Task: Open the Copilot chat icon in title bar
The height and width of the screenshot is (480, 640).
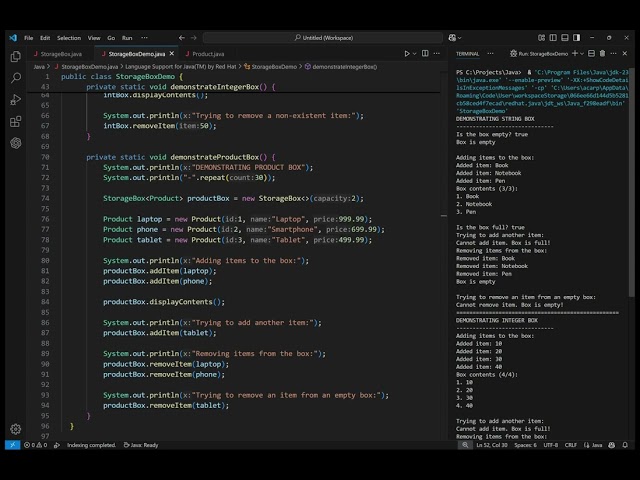Action: (452, 38)
